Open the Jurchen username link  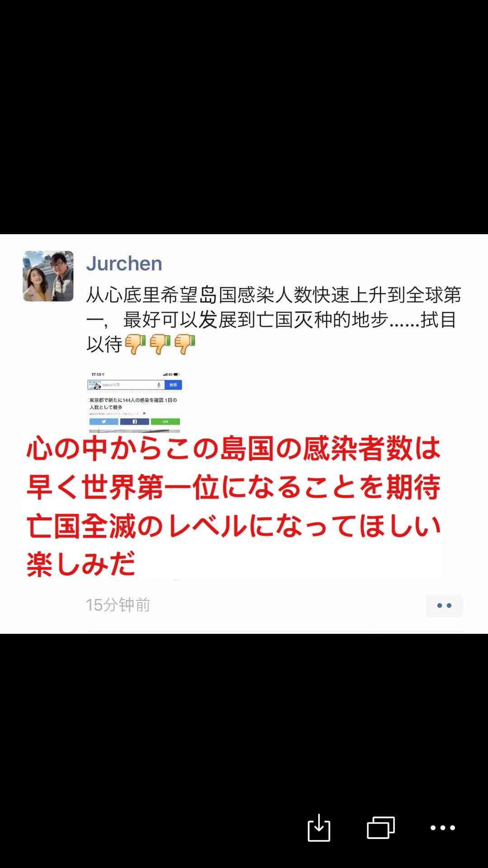pyautogui.click(x=124, y=264)
